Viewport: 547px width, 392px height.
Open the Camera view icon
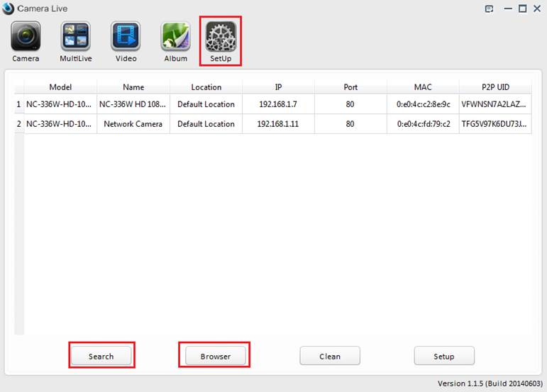[26, 36]
